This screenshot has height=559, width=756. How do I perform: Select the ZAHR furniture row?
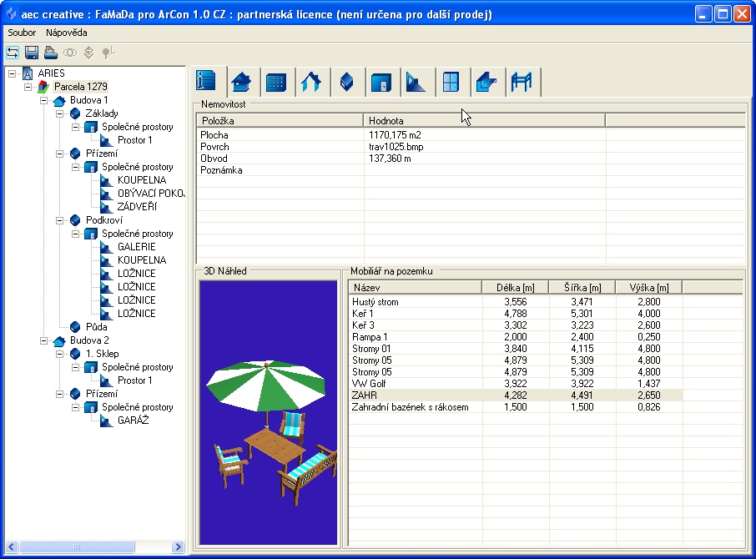pyautogui.click(x=516, y=395)
